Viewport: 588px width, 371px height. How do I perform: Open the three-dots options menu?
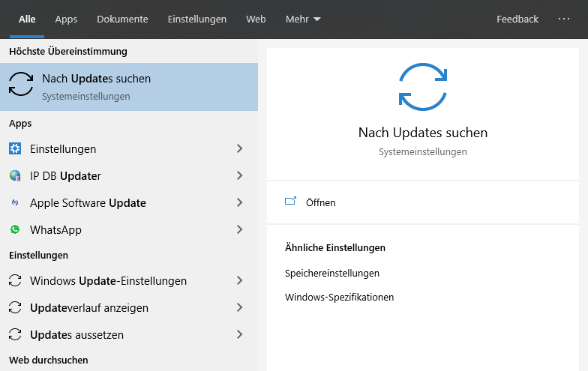coord(564,19)
